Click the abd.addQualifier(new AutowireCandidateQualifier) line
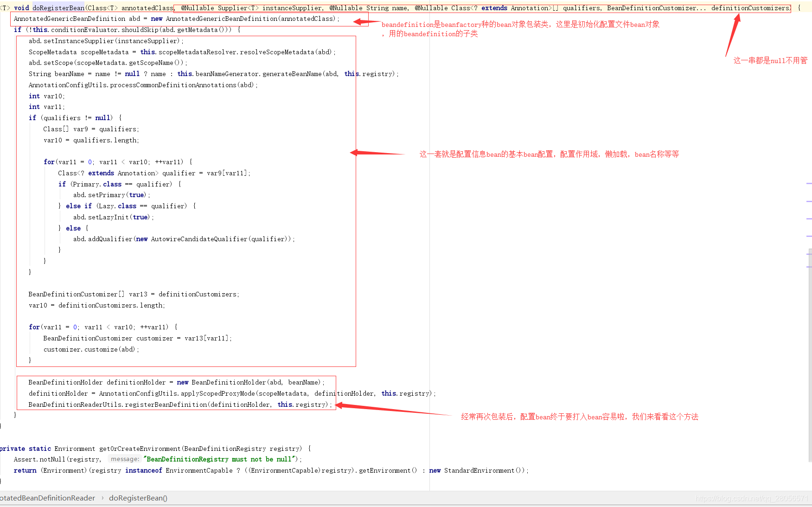Screen dimensions: 812x507 184,239
